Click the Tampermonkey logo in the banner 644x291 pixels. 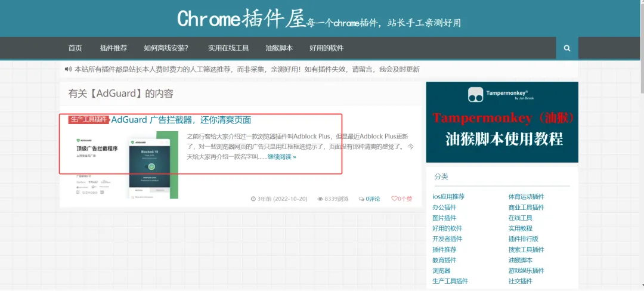[x=476, y=95]
